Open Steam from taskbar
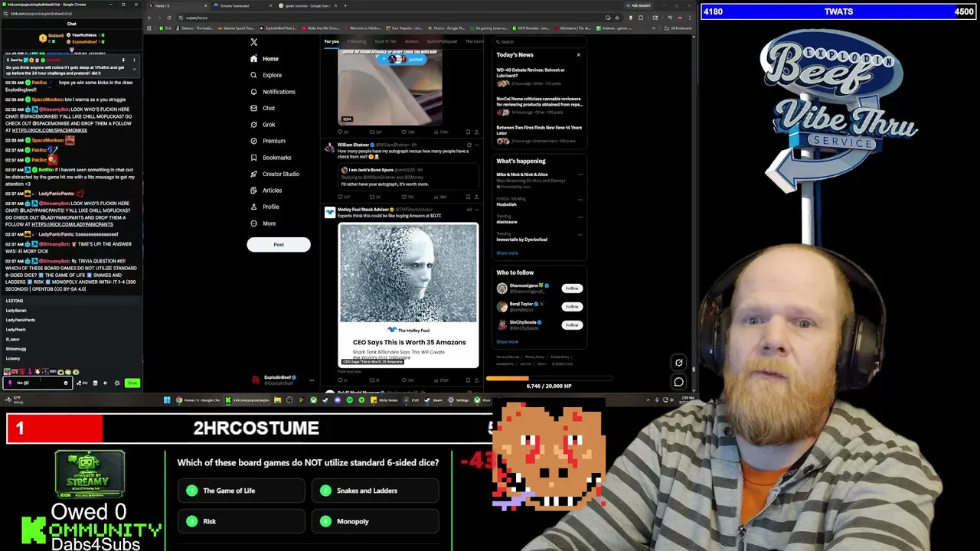Screen dimensions: 980x551 point(433,399)
